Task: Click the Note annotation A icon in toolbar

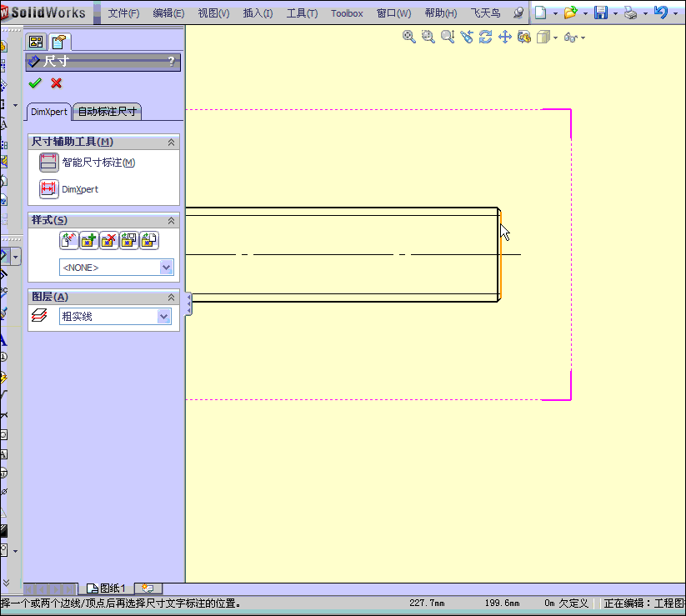Action: tap(3, 339)
